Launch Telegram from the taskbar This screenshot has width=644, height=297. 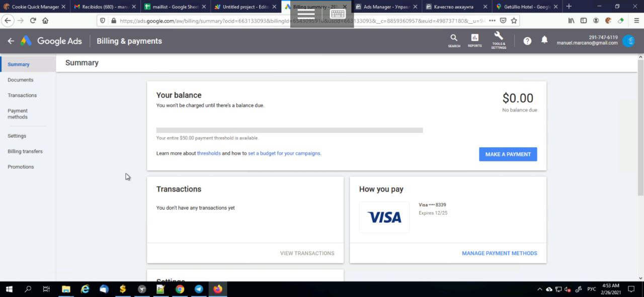pos(199,289)
